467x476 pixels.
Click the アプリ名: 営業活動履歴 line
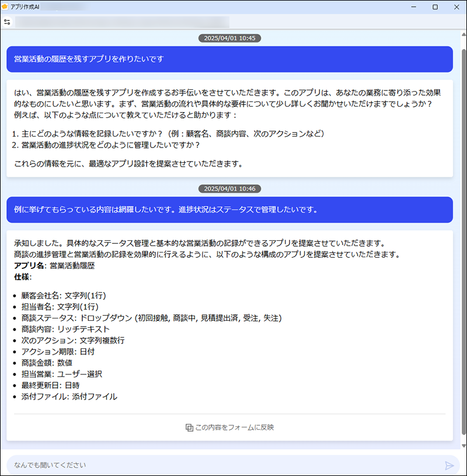54,265
